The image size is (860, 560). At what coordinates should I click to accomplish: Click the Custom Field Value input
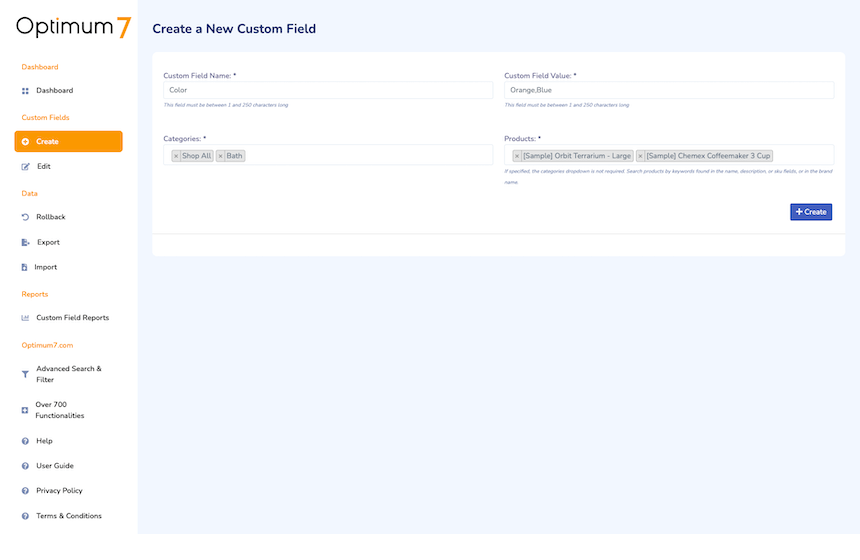669,90
